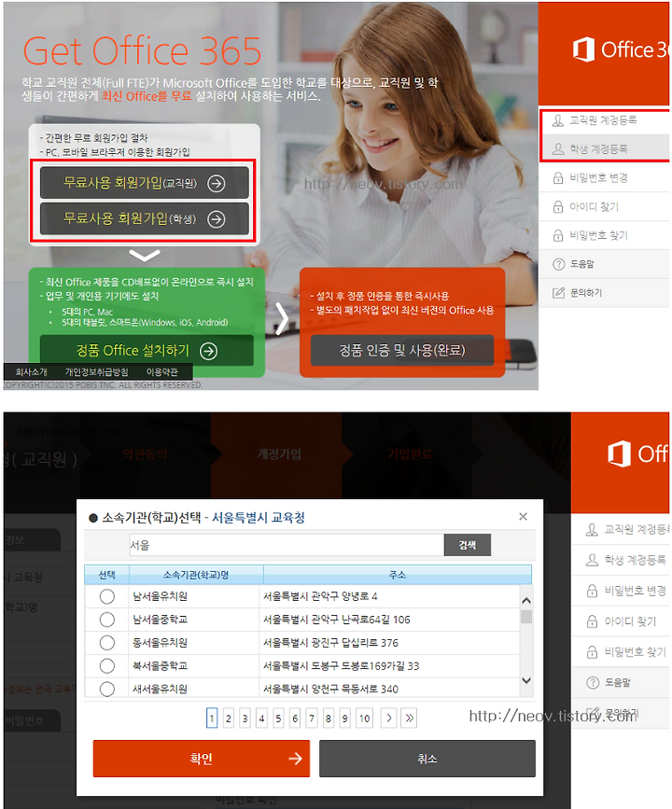The width and height of the screenshot is (672, 809).
Task: Select radio button for 남서울유치원
Action: pyautogui.click(x=106, y=596)
